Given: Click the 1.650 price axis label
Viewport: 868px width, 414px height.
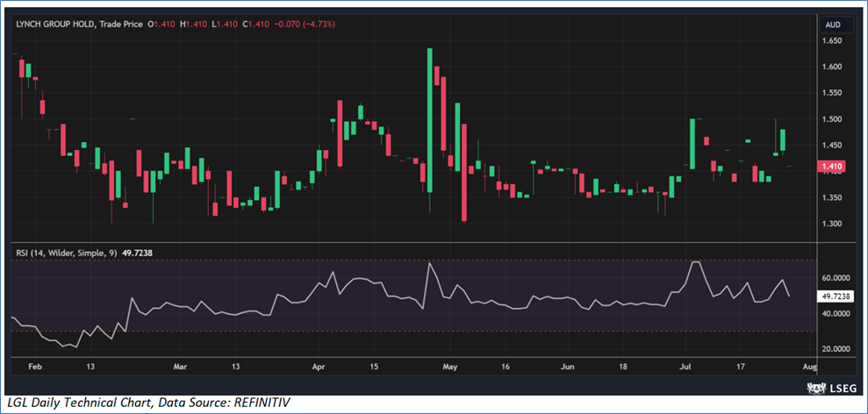Looking at the screenshot, I should click(831, 41).
